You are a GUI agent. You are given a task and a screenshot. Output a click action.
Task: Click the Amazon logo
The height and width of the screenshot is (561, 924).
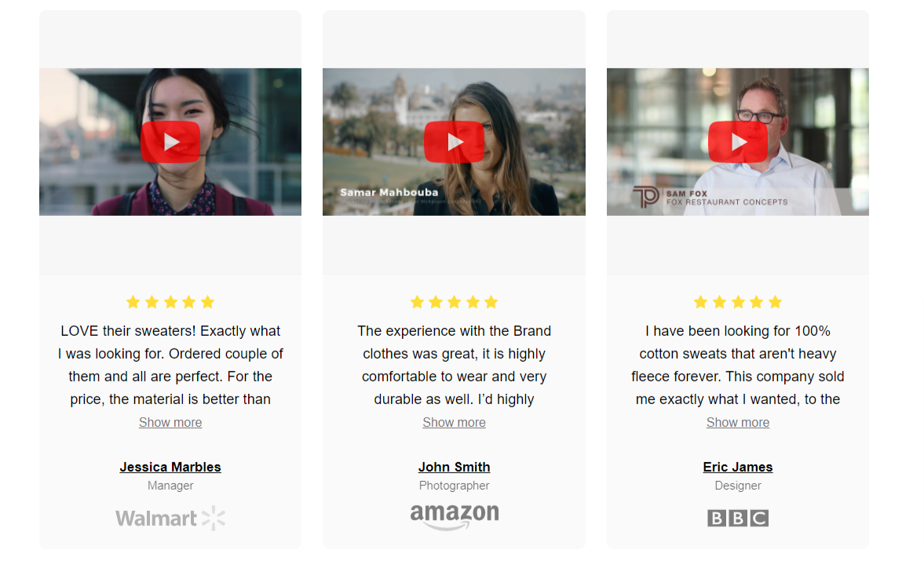click(x=455, y=517)
